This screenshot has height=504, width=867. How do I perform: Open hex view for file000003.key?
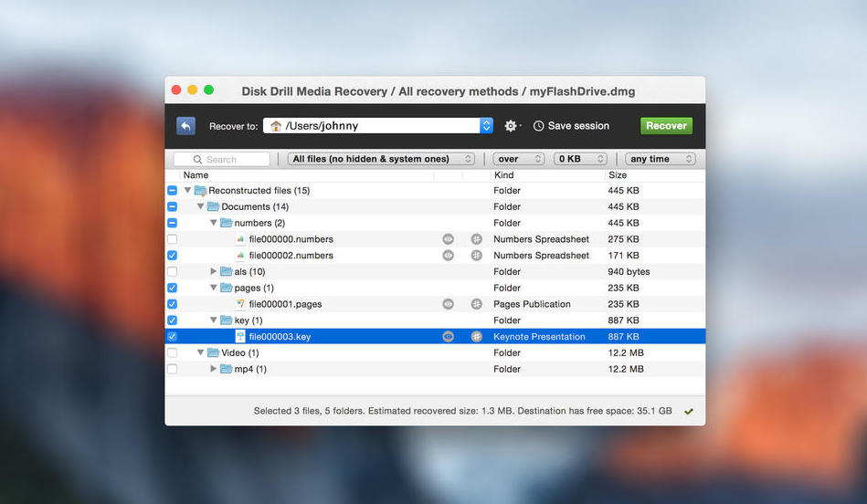tap(476, 337)
